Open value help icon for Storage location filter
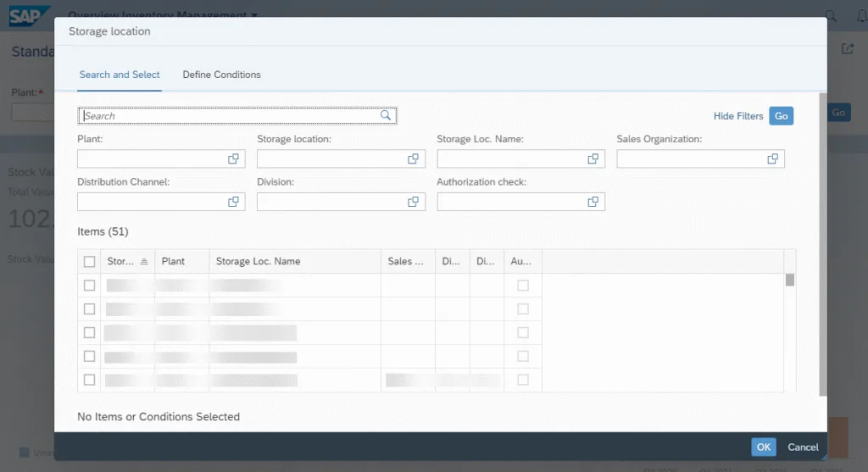The width and height of the screenshot is (868, 472). click(413, 158)
